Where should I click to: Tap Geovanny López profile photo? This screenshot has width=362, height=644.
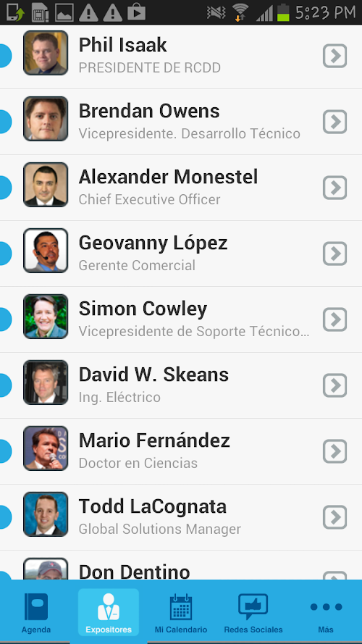[x=46, y=251]
